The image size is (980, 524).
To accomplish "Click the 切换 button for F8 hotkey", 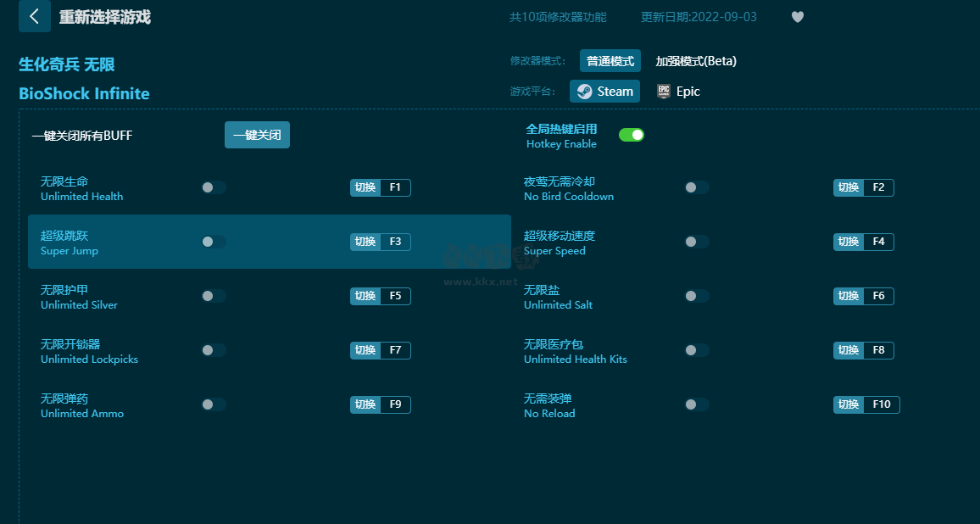I will click(849, 350).
